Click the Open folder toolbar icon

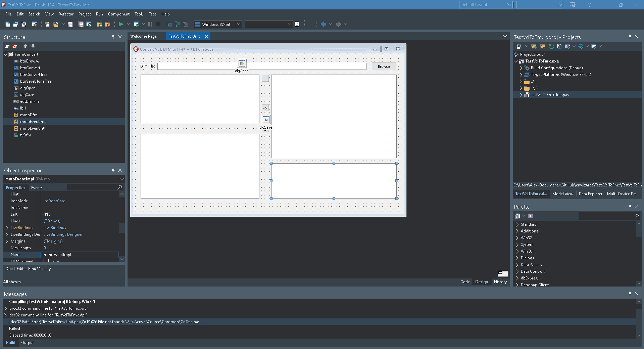tap(56, 24)
